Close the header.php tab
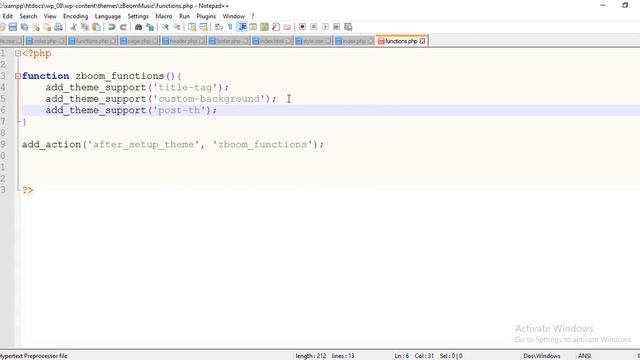 click(202, 41)
